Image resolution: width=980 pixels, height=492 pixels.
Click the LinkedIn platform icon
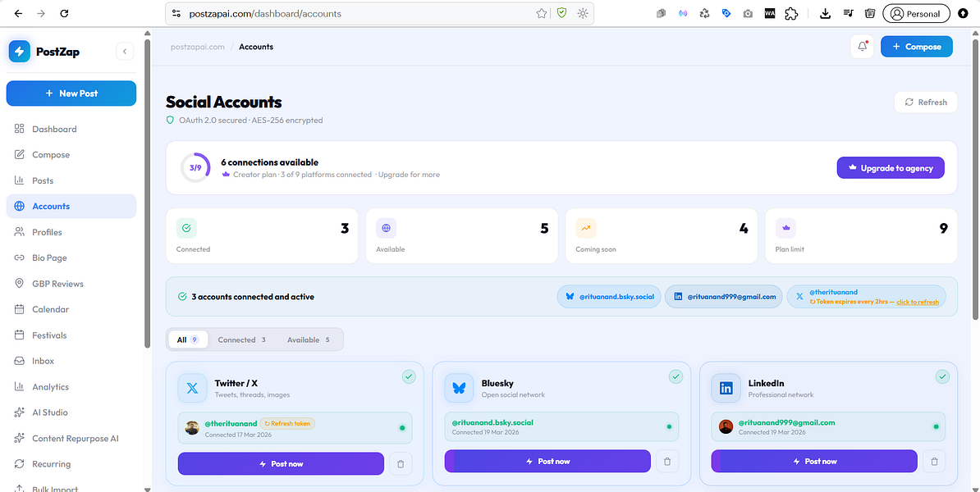(726, 389)
